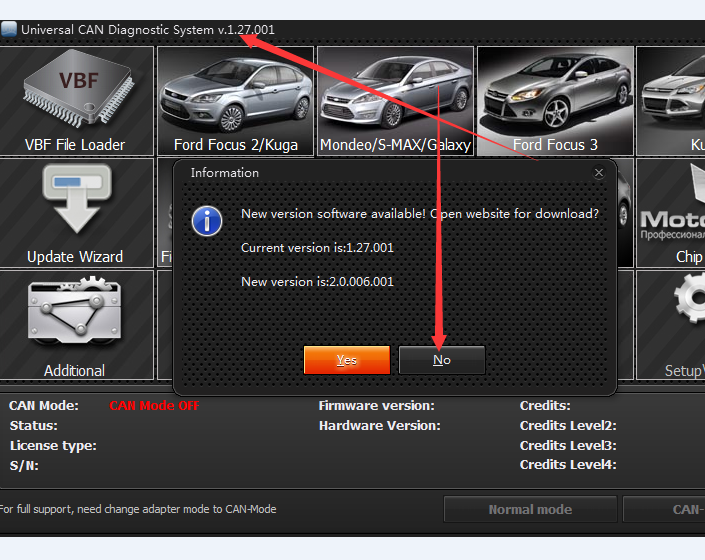Click the 'S/N:' label
The width and height of the screenshot is (705, 560).
pos(24,466)
